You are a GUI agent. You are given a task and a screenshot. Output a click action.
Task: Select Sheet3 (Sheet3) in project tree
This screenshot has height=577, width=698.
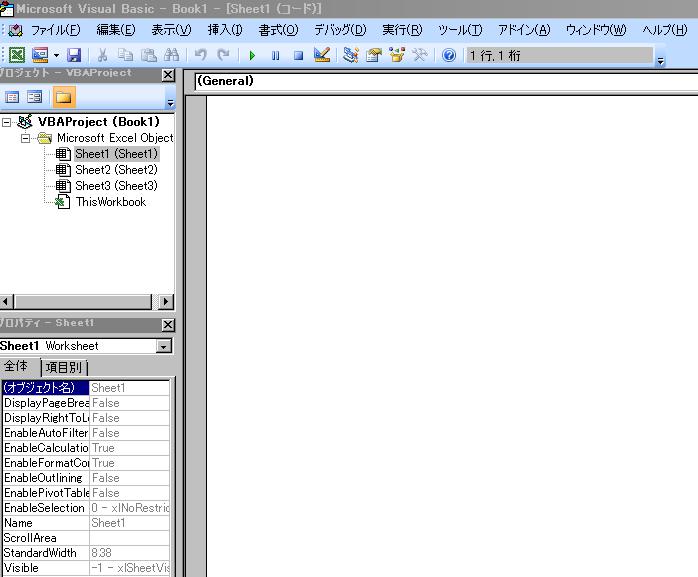[116, 186]
